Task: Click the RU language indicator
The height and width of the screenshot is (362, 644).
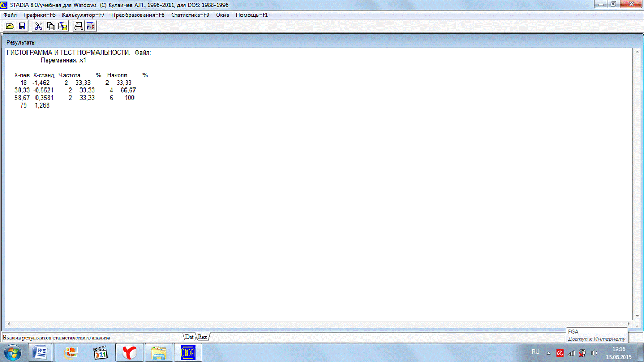Action: point(535,352)
